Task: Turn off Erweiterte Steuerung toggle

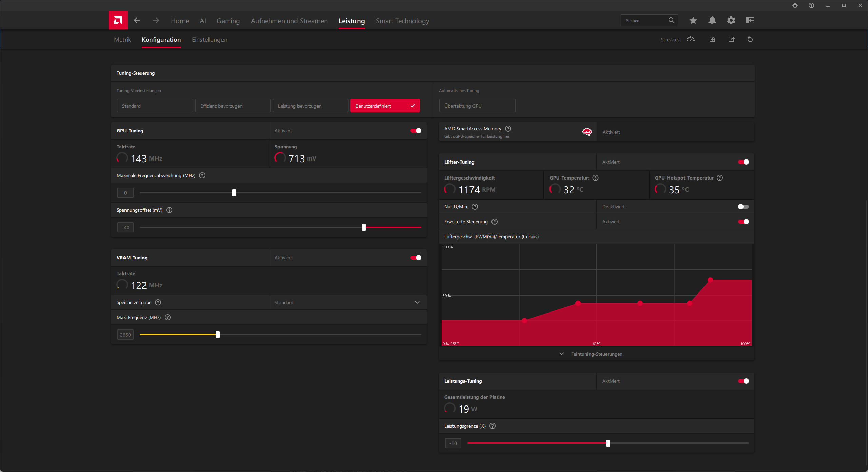Action: point(743,222)
